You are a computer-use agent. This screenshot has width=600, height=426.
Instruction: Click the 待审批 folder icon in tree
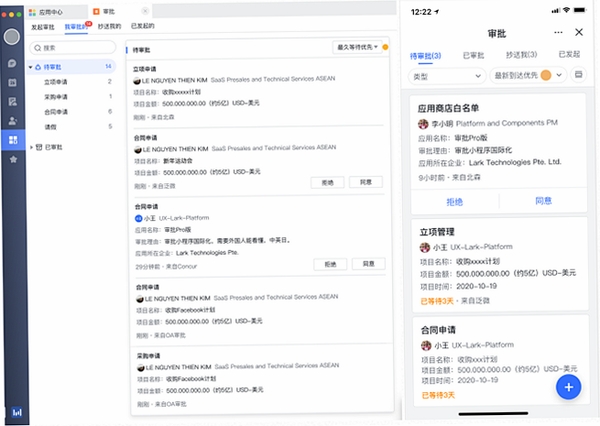[38, 67]
